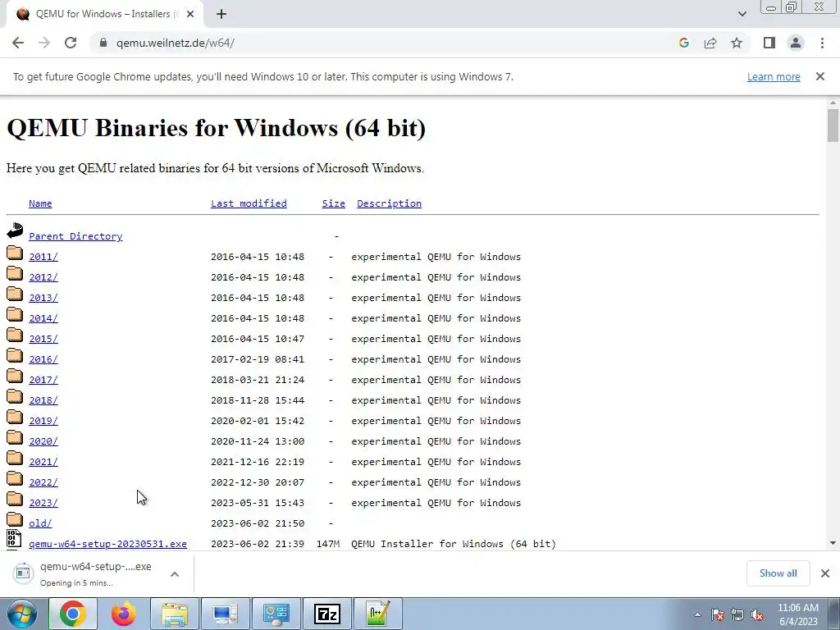Reload the page with refresh icon

tap(71, 43)
